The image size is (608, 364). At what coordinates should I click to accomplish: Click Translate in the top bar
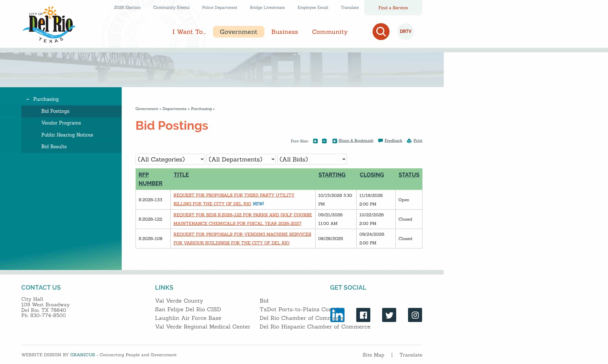349,7
